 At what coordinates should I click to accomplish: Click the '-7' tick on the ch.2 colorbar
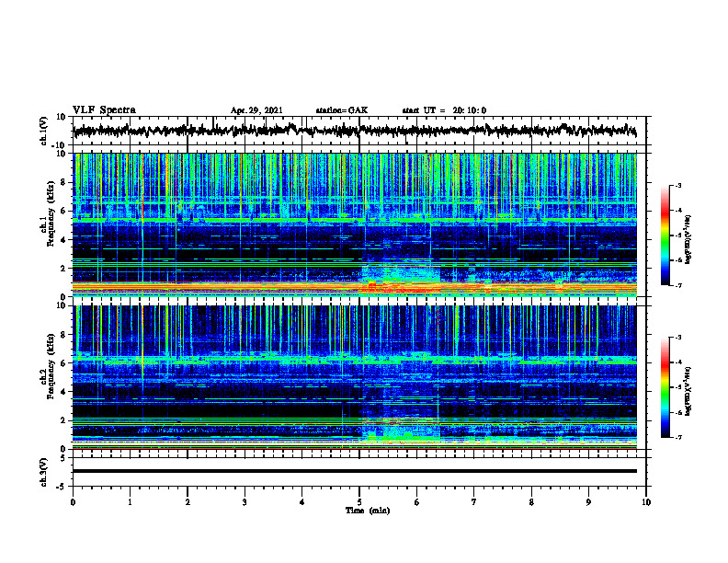[678, 437]
